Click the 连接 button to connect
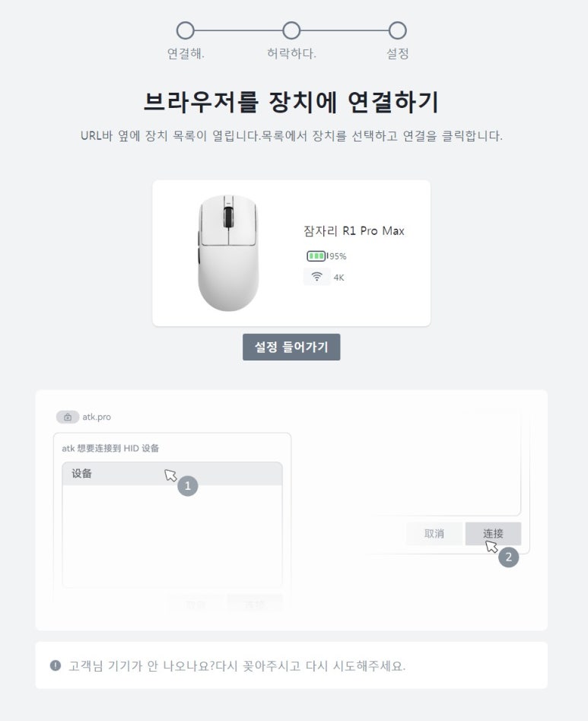Viewport: 588px width, 721px height. point(494,533)
